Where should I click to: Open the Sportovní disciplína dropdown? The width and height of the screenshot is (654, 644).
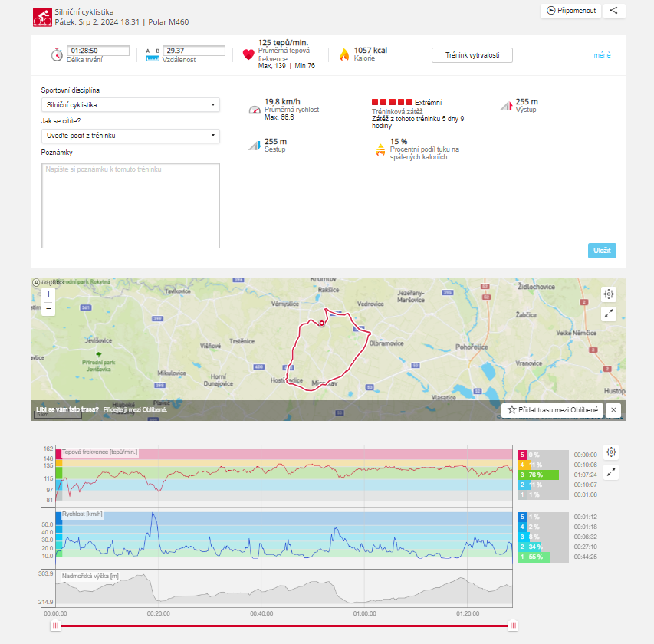pos(130,105)
